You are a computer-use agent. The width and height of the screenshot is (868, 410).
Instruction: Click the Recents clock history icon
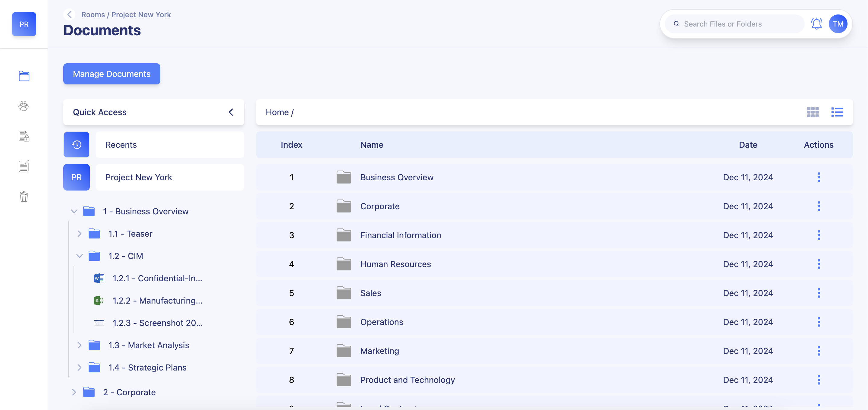(77, 145)
